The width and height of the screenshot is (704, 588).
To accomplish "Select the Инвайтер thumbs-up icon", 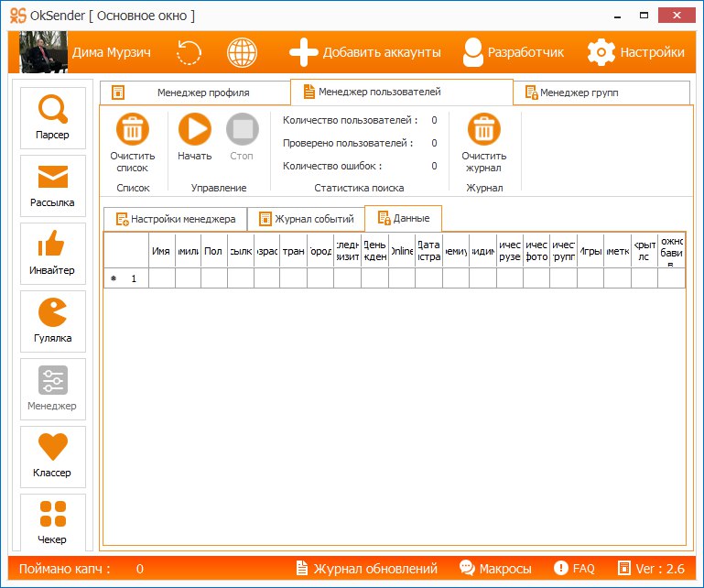I will point(52,254).
